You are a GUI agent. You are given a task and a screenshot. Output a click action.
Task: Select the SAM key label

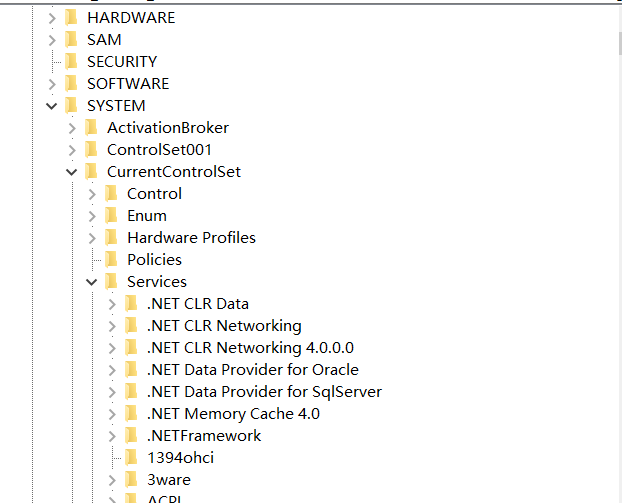(x=104, y=40)
